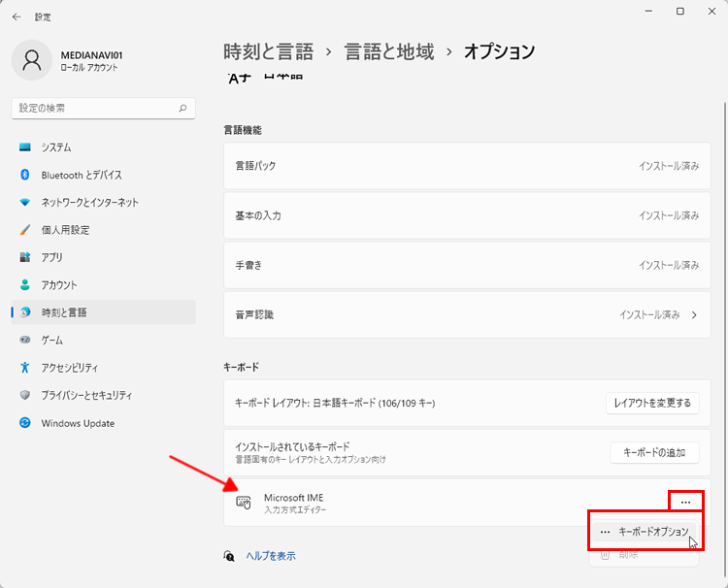Click the network Wi-Fi icon
The width and height of the screenshot is (728, 588).
click(x=25, y=203)
